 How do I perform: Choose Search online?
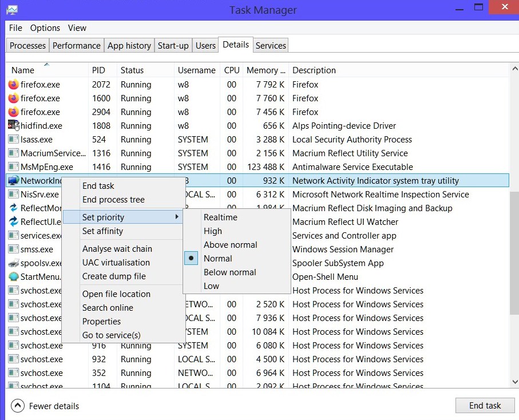pos(108,308)
